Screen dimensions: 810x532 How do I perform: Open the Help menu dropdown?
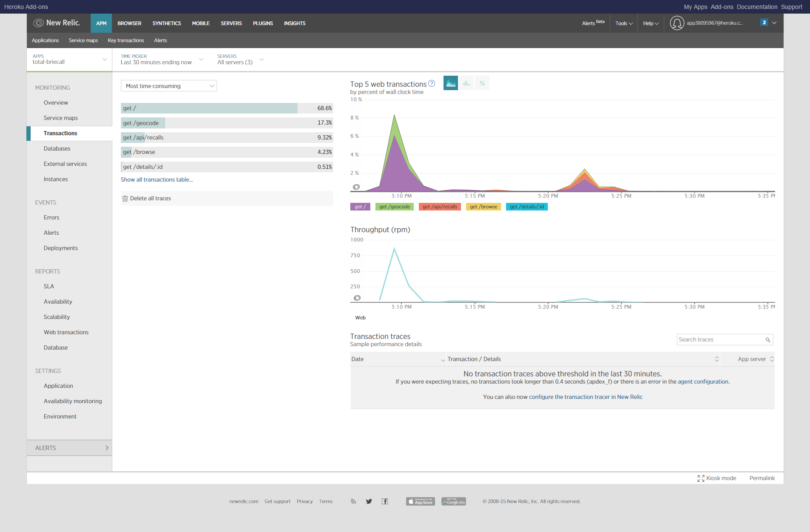[651, 23]
